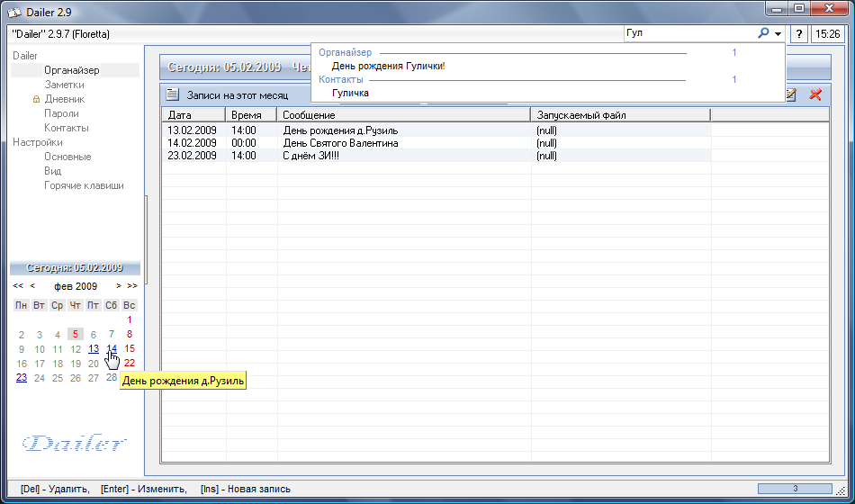Select today's date 5 in calendar
This screenshot has height=504, width=855.
tap(76, 334)
